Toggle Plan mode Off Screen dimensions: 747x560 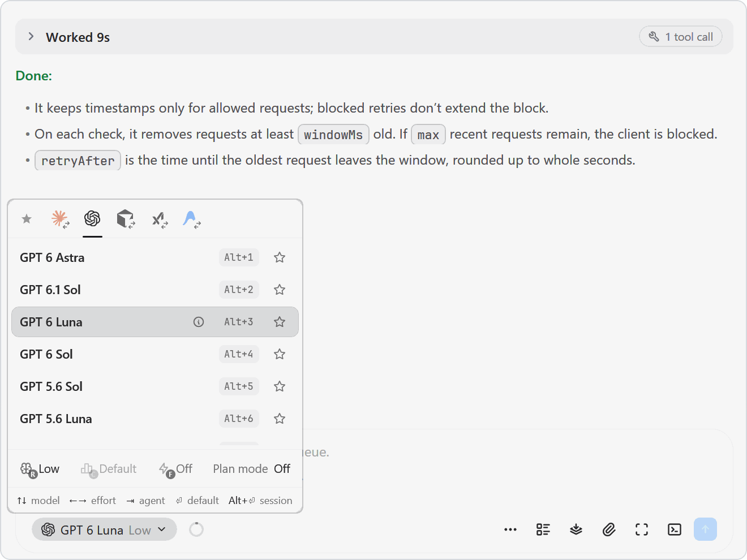251,469
